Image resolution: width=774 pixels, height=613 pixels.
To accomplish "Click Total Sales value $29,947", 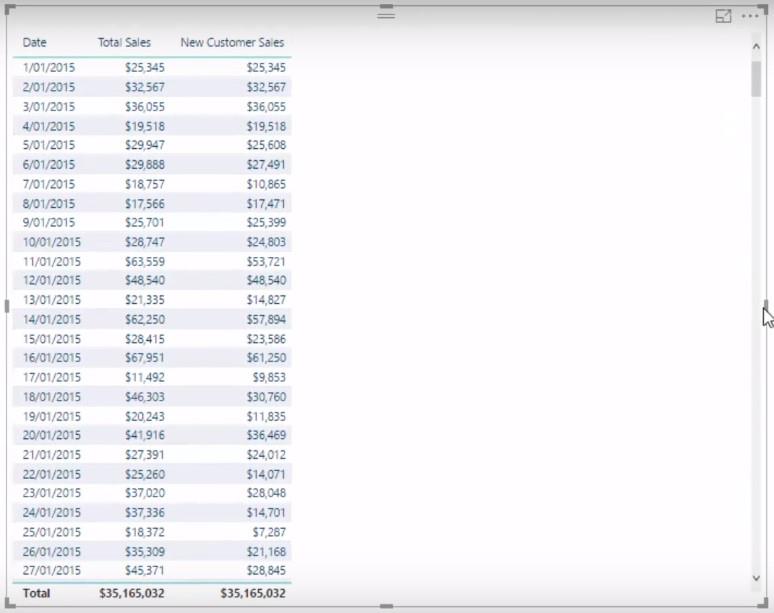I will (x=145, y=145).
